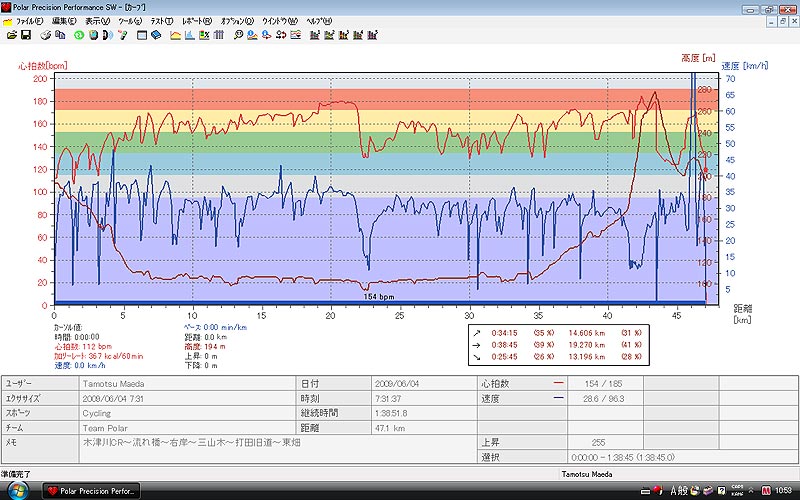Click the red-blue swap arrows icon
The width and height of the screenshot is (800, 500).
point(281,35)
